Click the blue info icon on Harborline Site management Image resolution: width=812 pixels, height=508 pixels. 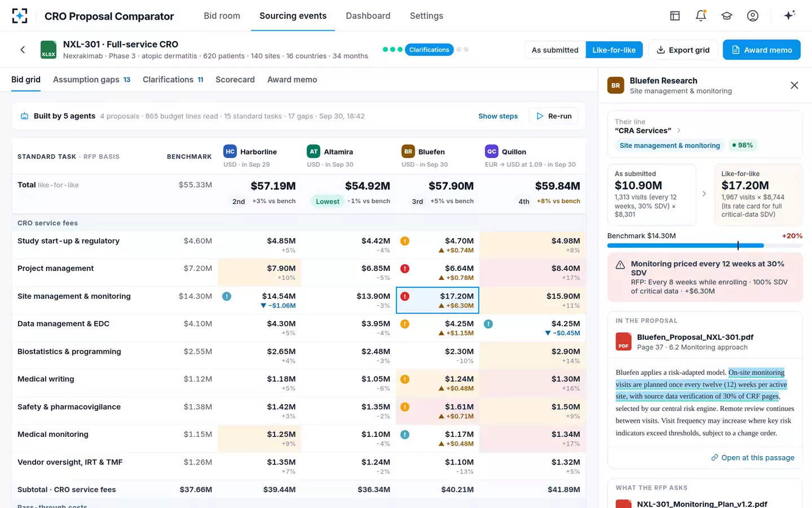click(227, 296)
